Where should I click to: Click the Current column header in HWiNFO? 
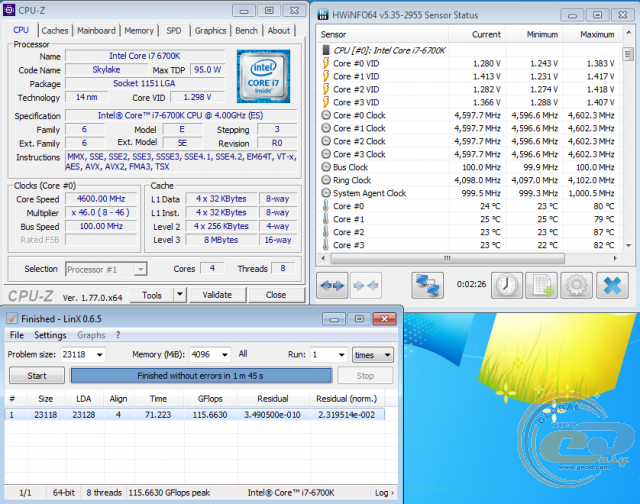477,35
